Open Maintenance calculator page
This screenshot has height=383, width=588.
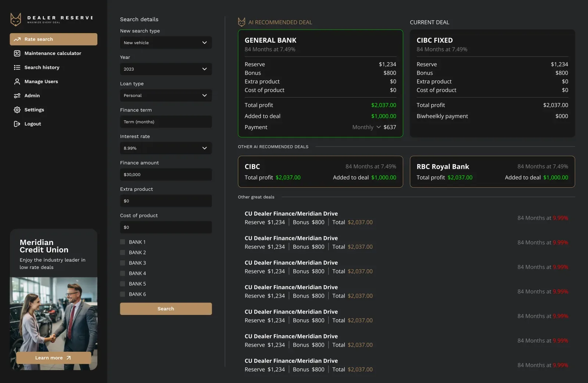click(x=54, y=53)
